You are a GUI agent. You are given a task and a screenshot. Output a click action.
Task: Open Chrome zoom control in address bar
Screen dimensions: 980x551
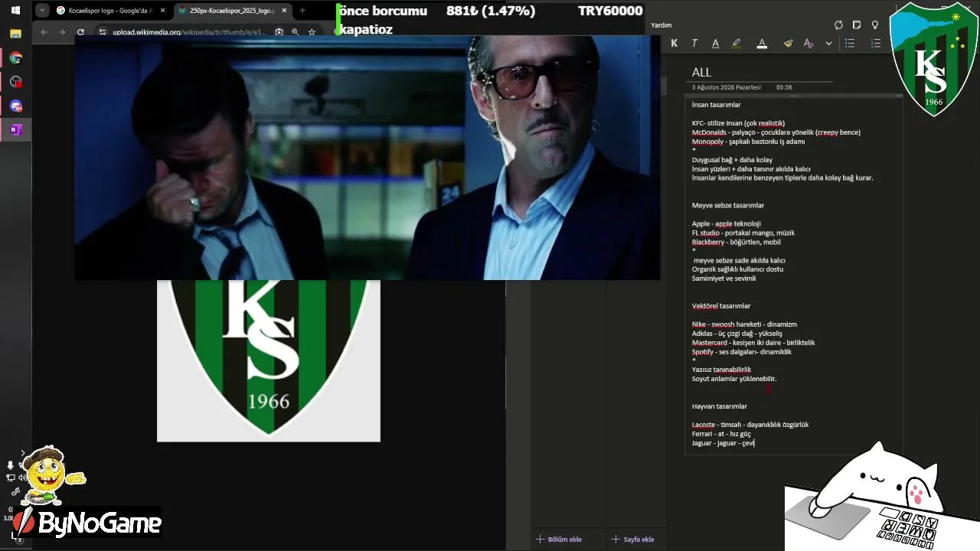click(295, 32)
